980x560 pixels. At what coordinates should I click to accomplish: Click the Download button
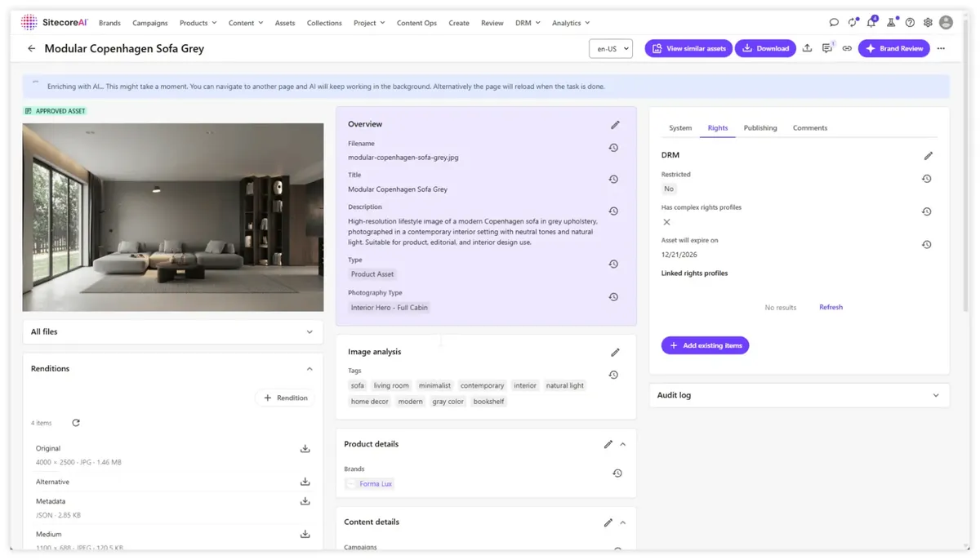[x=766, y=49]
